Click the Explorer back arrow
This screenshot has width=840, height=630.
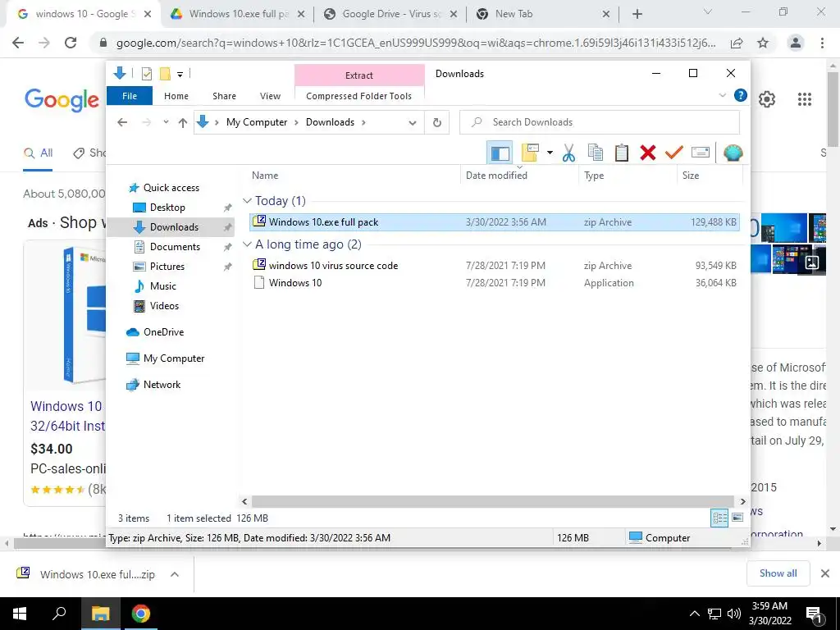(x=122, y=123)
